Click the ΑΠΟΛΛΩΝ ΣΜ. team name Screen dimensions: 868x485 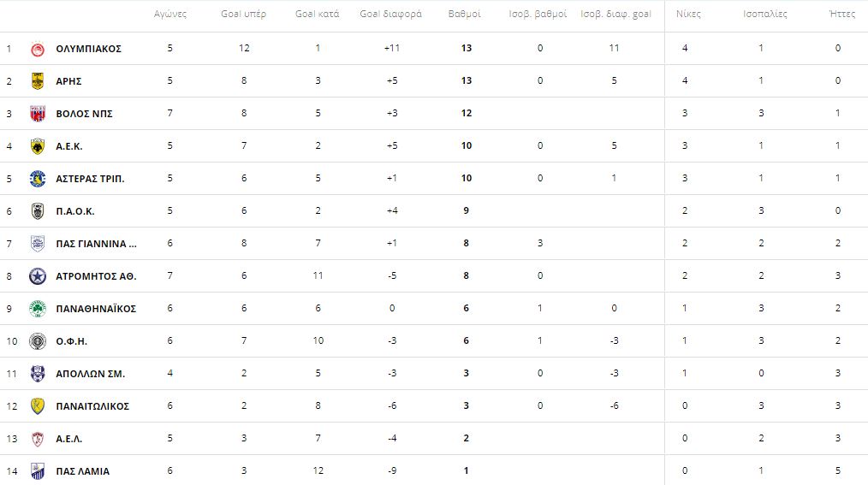90,374
